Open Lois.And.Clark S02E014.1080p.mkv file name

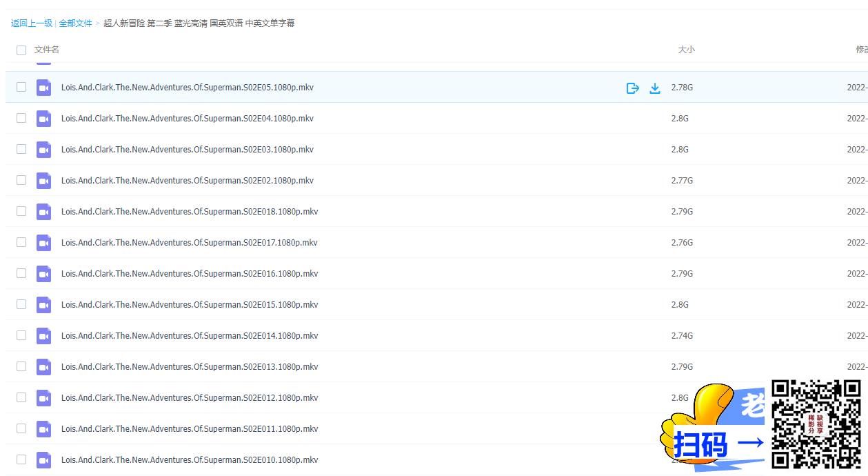(190, 336)
